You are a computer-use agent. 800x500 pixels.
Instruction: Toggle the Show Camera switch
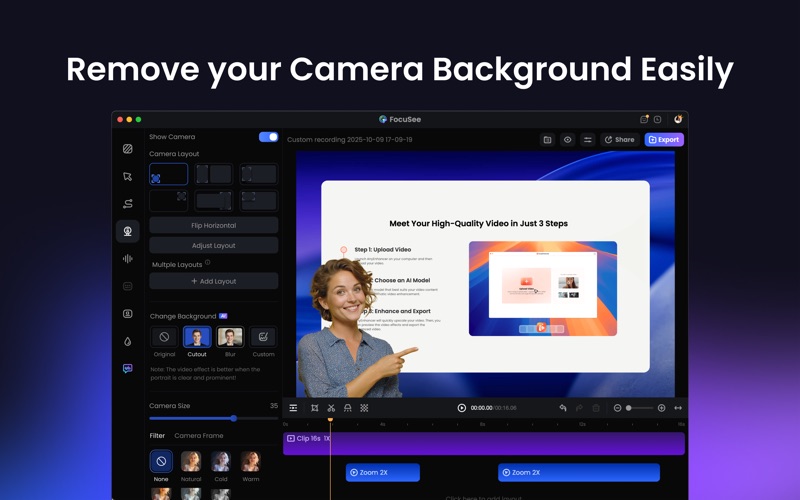pyautogui.click(x=268, y=137)
